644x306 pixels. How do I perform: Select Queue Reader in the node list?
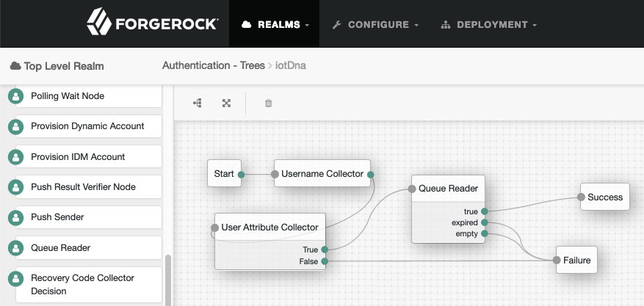(89, 248)
